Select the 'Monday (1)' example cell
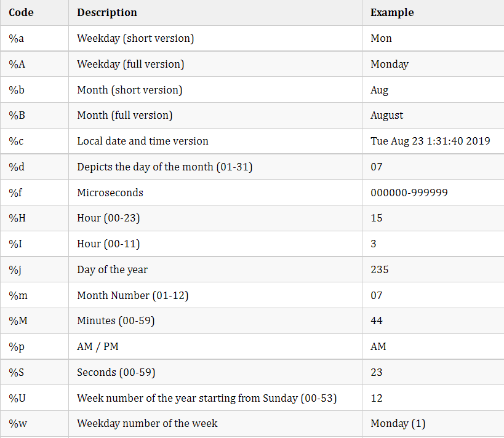The width and height of the screenshot is (504, 438). 398,423
